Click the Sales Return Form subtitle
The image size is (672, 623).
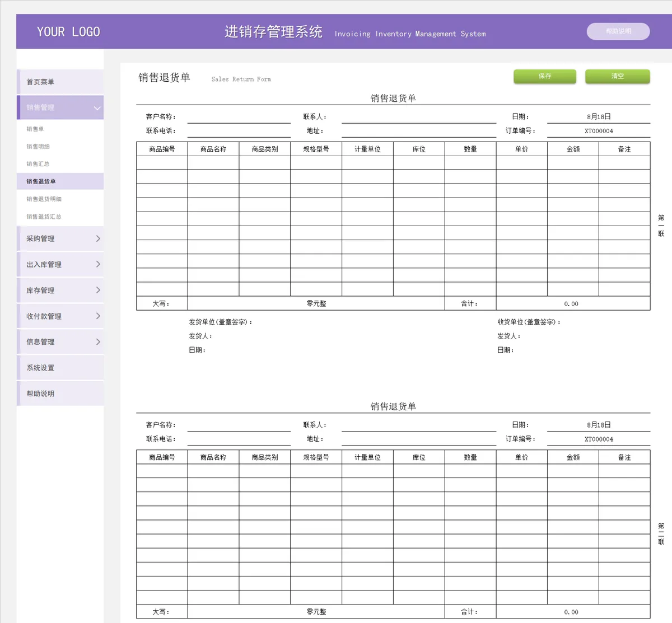click(241, 79)
